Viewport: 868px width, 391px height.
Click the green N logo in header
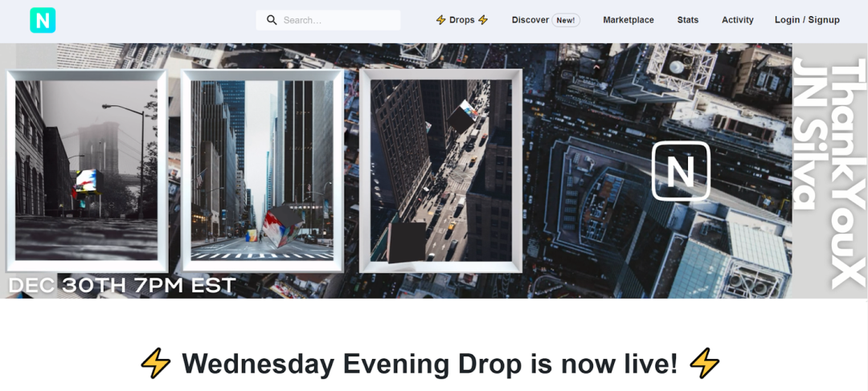43,20
